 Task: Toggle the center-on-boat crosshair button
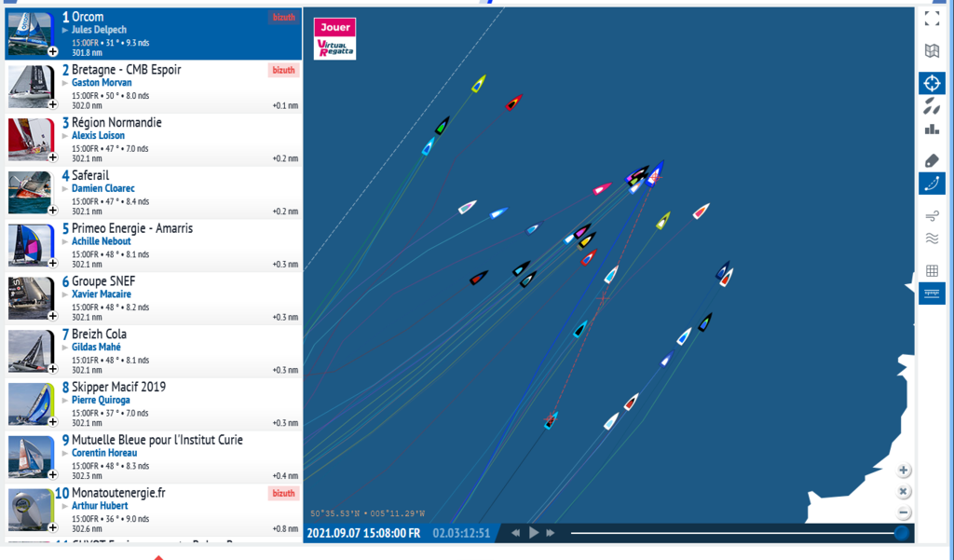(932, 83)
